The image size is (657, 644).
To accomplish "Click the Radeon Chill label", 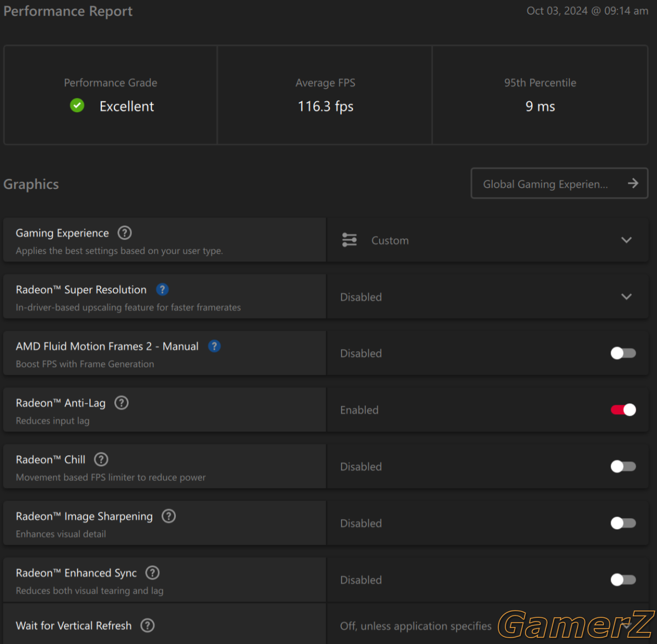I will [50, 460].
